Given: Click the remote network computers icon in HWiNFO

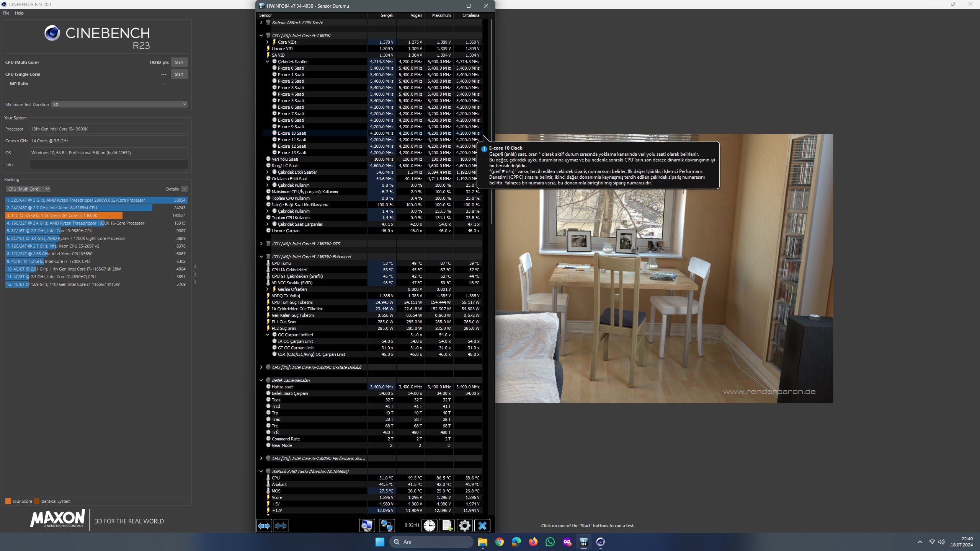Looking at the screenshot, I should coord(387,526).
